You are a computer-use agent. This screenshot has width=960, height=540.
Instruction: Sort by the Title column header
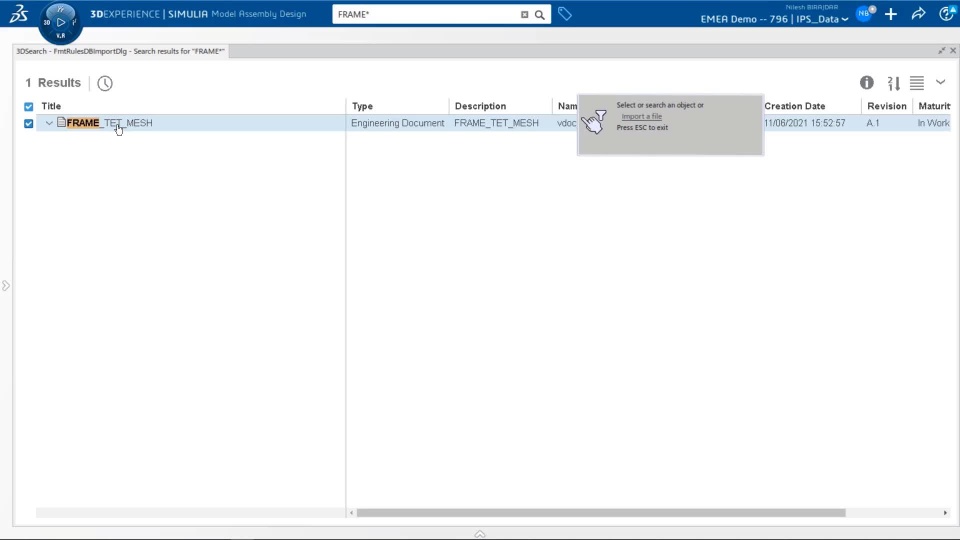click(x=51, y=106)
